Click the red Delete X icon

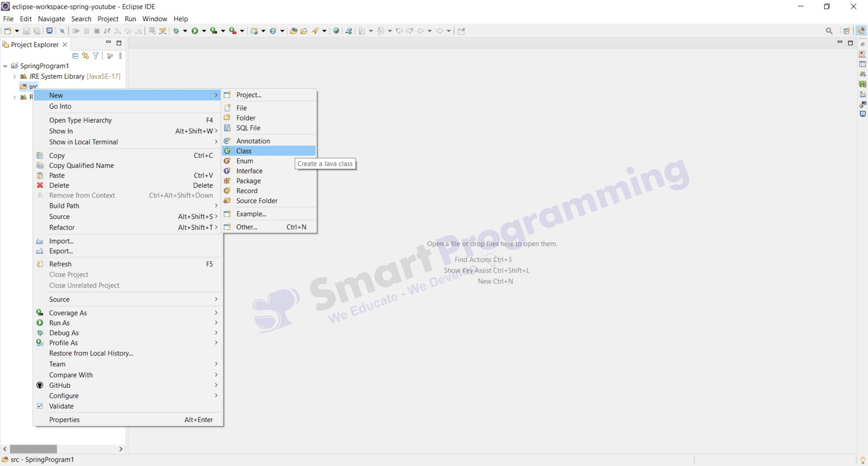40,185
